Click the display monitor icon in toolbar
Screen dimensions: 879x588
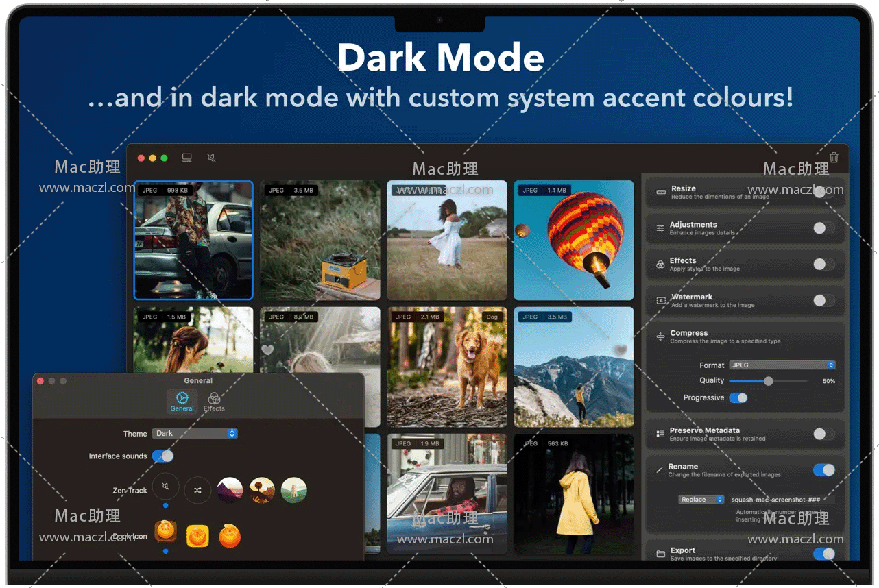186,158
